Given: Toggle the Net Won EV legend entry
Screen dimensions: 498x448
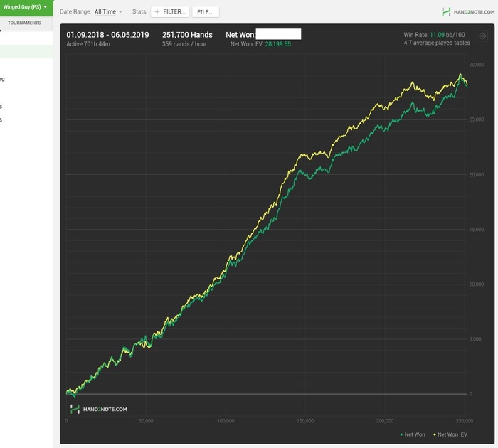Looking at the screenshot, I should point(450,434).
